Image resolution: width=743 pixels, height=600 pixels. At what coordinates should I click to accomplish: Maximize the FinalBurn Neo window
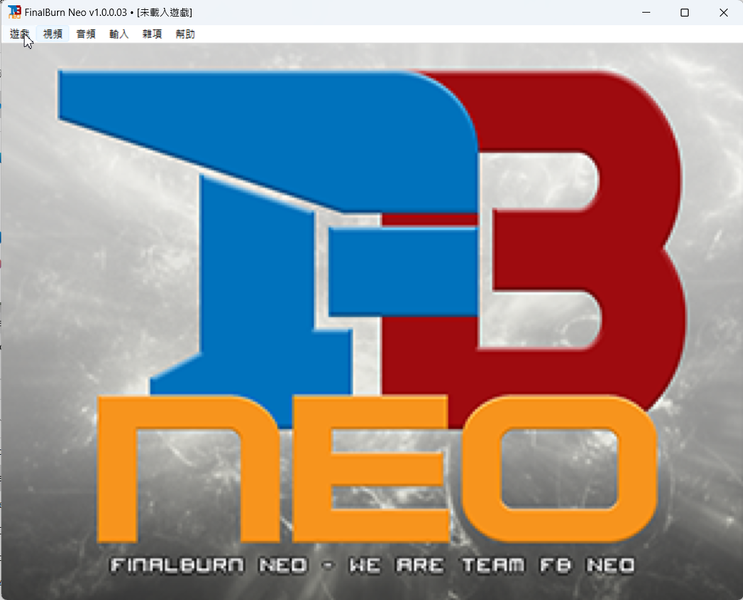[x=685, y=12]
